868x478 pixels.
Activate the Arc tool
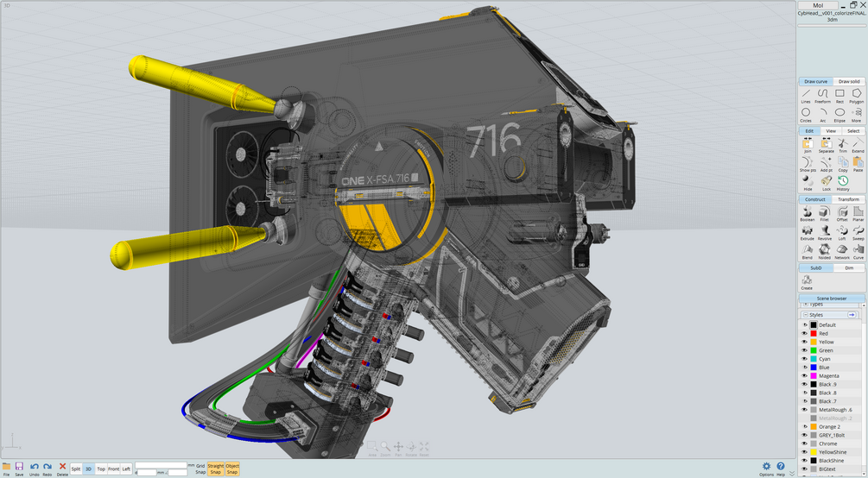[822, 115]
